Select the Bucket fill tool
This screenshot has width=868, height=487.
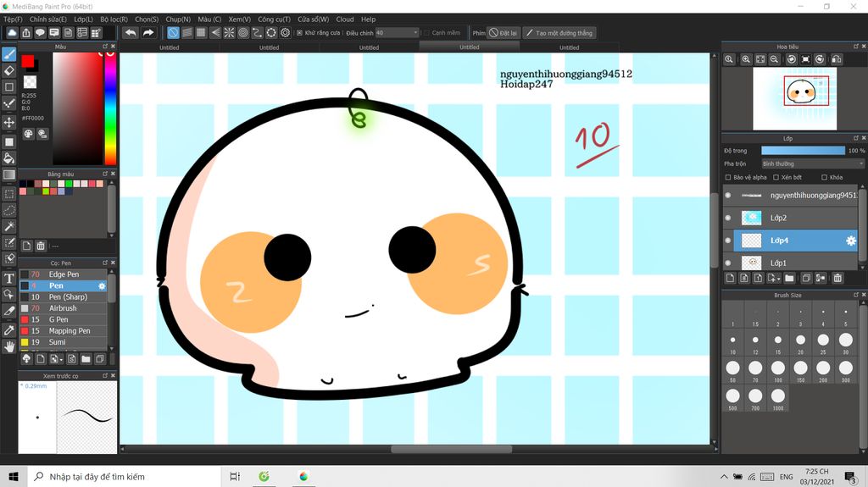pos(8,158)
